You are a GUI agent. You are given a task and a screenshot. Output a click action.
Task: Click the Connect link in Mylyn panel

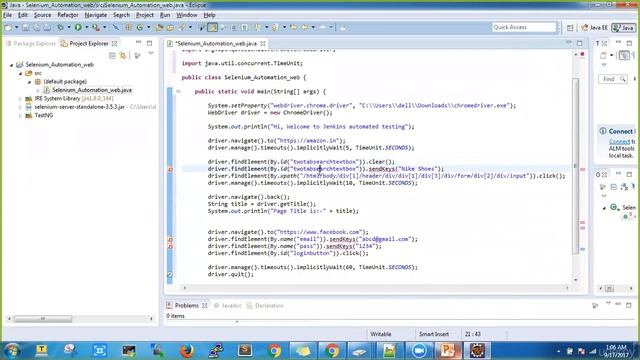coord(619,142)
